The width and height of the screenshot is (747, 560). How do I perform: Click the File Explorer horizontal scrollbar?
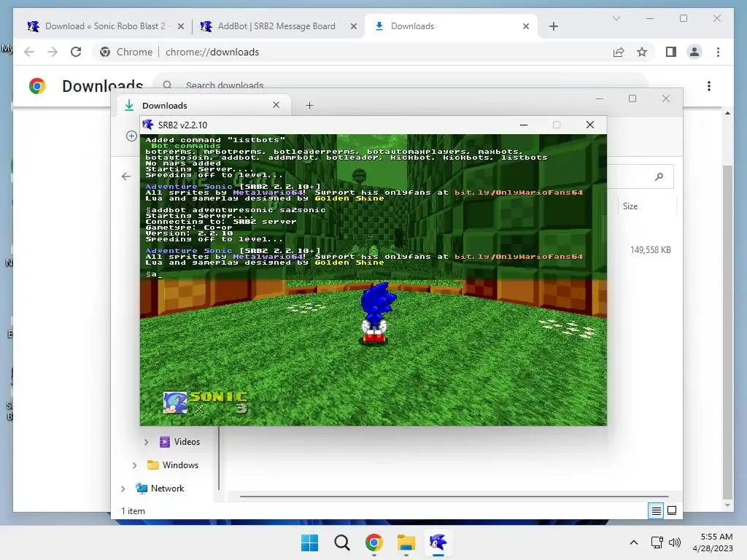click(x=454, y=496)
